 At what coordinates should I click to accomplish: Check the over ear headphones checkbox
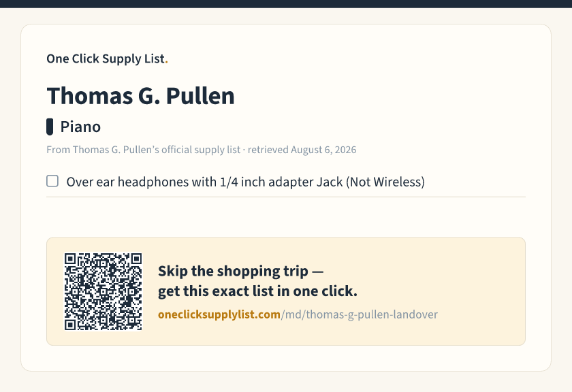coord(52,181)
